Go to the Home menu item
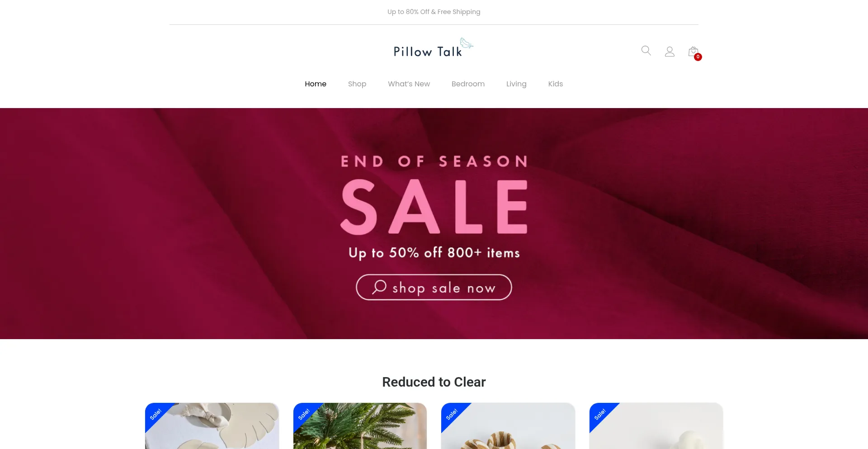Image resolution: width=868 pixels, height=449 pixels. [x=316, y=84]
